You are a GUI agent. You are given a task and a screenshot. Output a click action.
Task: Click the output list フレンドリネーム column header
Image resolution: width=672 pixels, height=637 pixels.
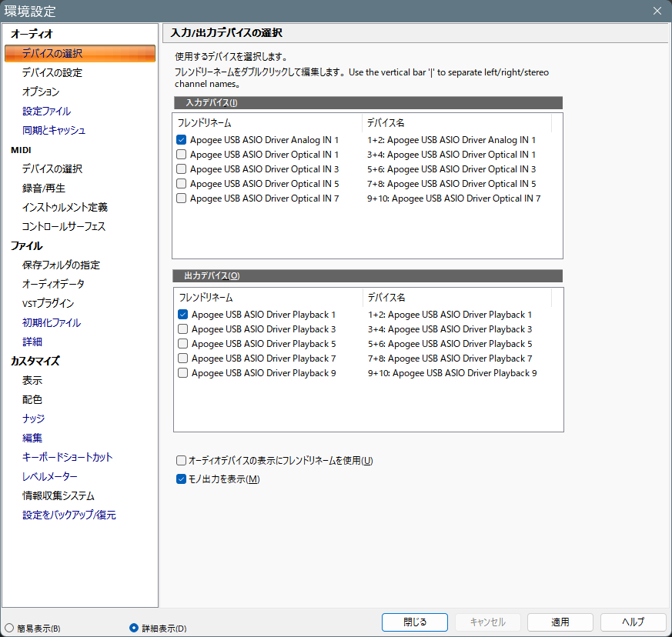click(x=269, y=297)
